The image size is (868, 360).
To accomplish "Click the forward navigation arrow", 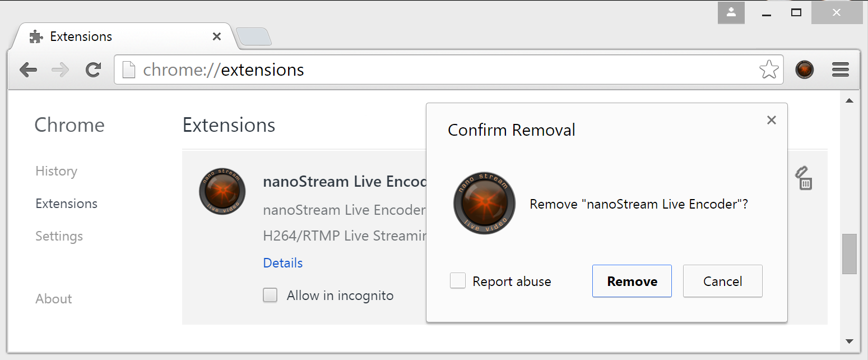I will tap(60, 70).
